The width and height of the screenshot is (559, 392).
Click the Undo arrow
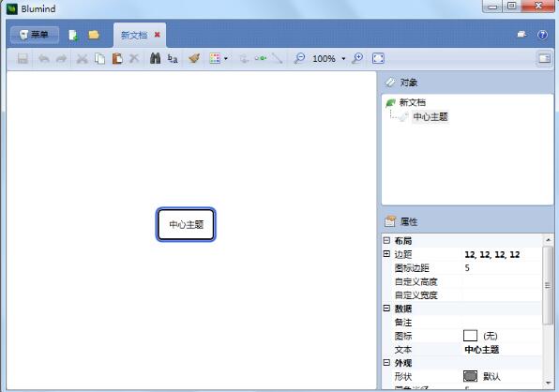44,58
